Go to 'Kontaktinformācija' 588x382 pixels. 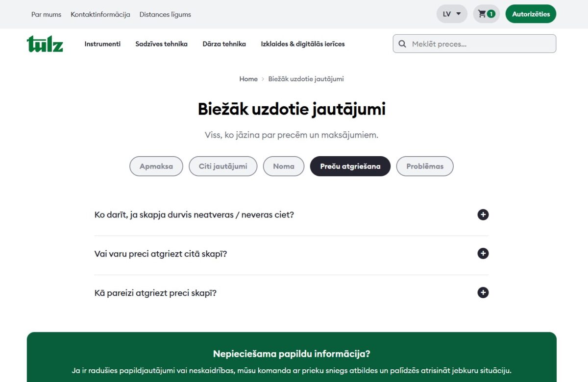pos(100,14)
